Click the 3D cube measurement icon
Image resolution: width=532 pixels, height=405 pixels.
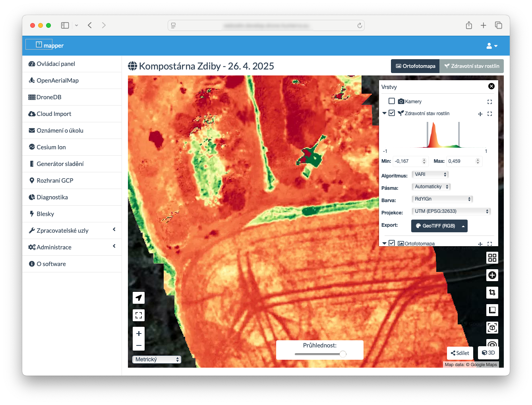click(x=492, y=328)
